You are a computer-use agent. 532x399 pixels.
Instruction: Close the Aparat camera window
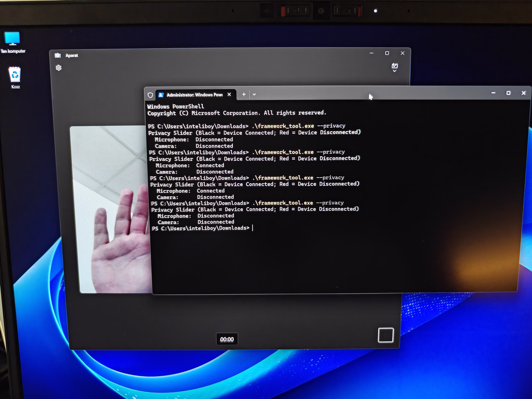402,53
